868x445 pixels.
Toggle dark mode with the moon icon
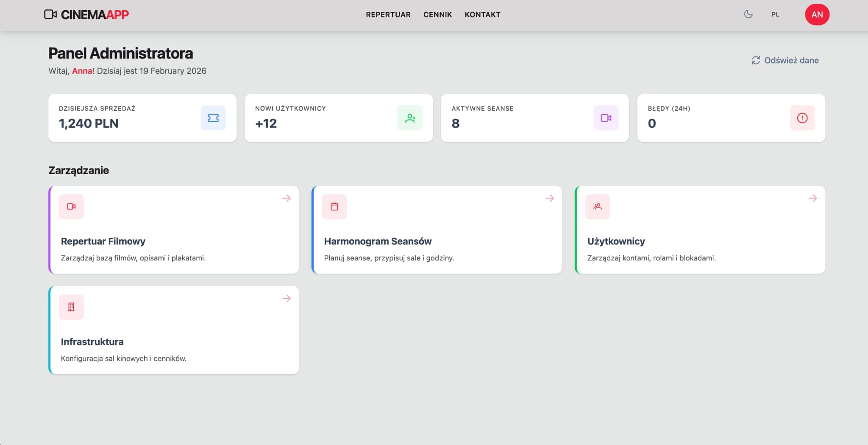pos(748,14)
